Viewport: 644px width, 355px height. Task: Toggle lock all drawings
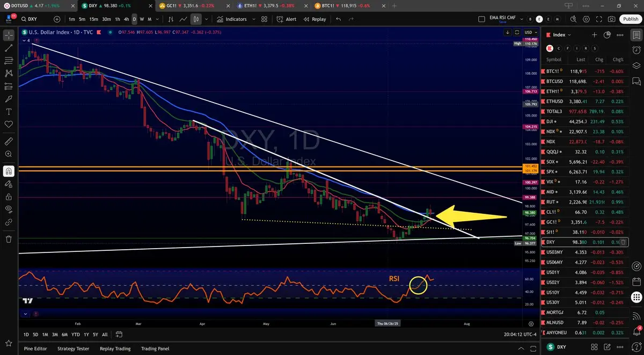click(x=9, y=197)
